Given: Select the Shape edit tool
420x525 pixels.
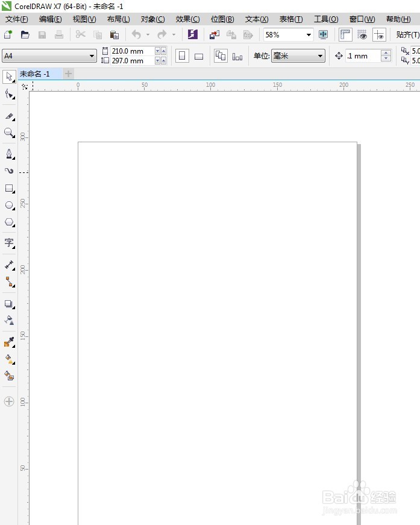Looking at the screenshot, I should [9, 95].
